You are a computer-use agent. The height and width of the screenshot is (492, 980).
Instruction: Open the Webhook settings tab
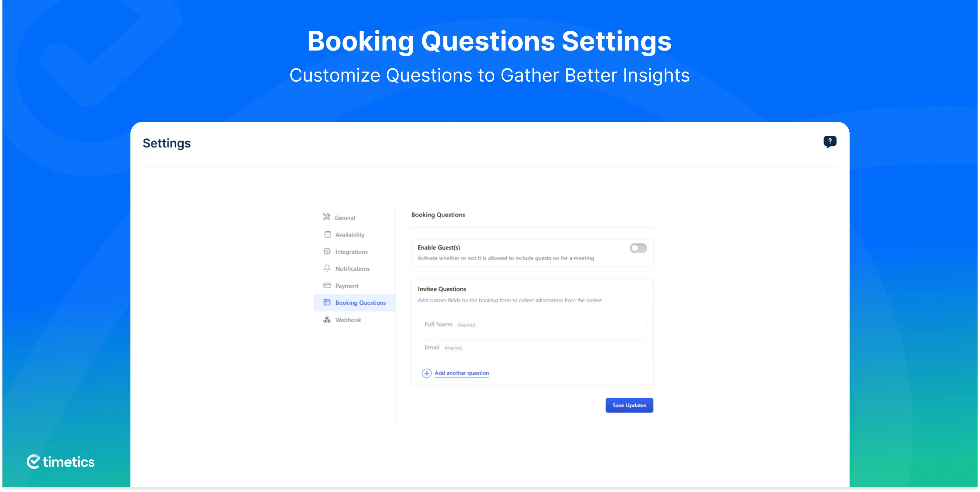point(355,320)
